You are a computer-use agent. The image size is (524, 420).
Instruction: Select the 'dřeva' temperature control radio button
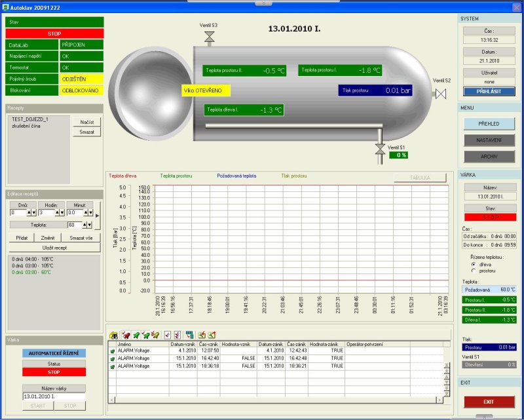click(474, 264)
